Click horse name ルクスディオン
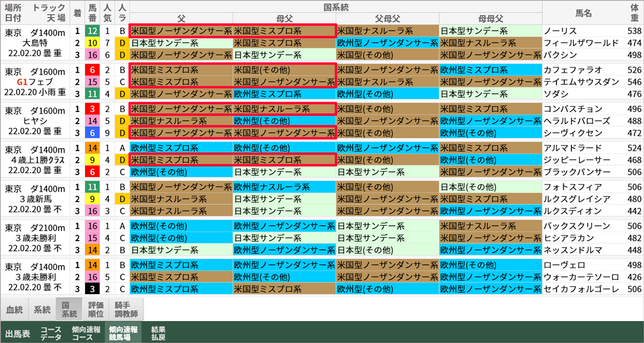Viewport: 644px width, 343px height. pyautogui.click(x=572, y=211)
